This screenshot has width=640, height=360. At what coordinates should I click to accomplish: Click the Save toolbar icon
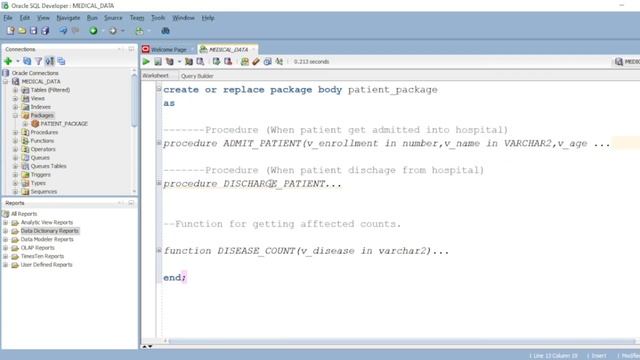[33, 31]
